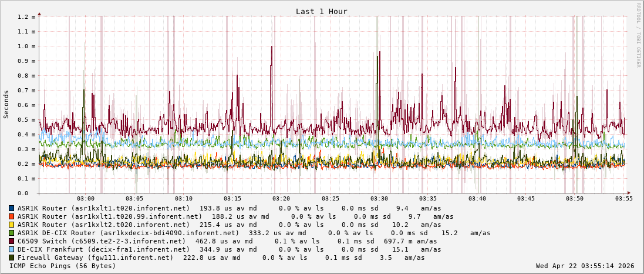Click the 1.0 m y-axis tick label
This screenshot has height=274, width=644.
(x=26, y=46)
